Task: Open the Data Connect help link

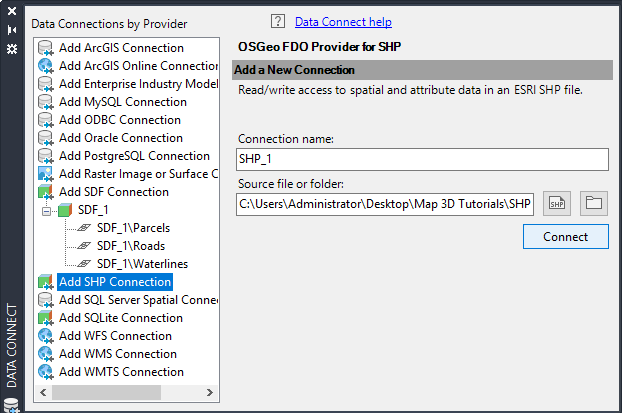Action: coord(343,22)
